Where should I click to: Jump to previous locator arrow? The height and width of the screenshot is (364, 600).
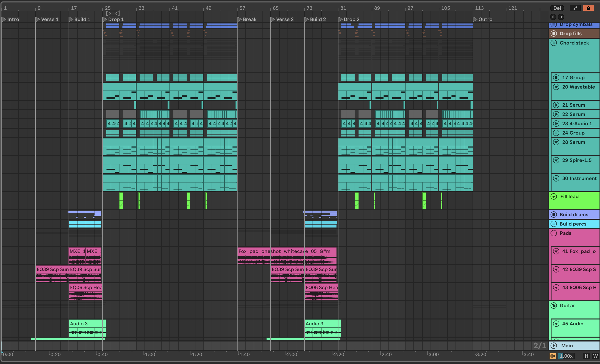click(553, 17)
